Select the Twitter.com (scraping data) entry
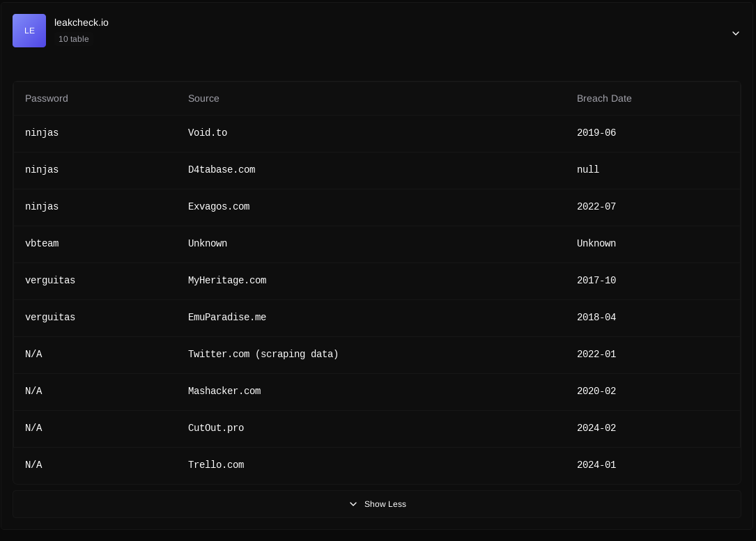This screenshot has width=756, height=541. click(x=263, y=354)
